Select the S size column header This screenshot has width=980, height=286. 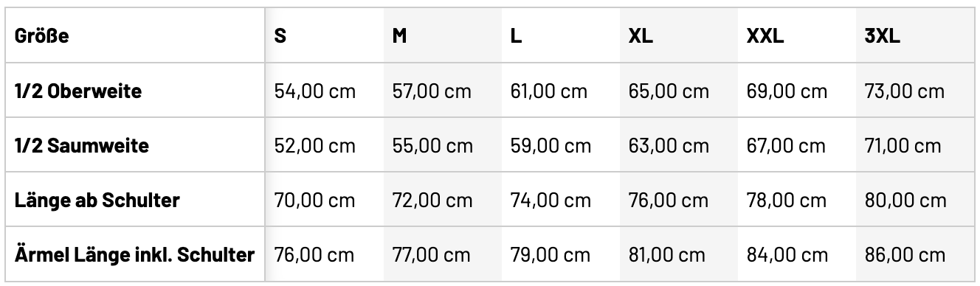[280, 36]
